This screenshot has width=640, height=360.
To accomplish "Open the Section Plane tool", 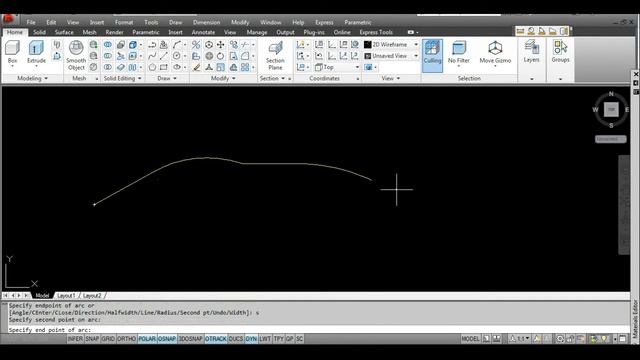I will point(275,56).
